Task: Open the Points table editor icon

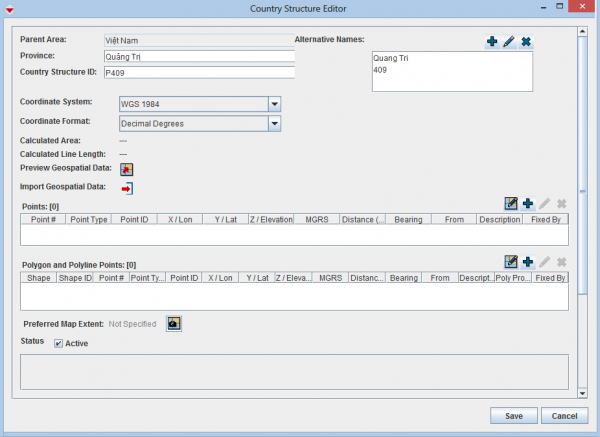Action: click(511, 204)
